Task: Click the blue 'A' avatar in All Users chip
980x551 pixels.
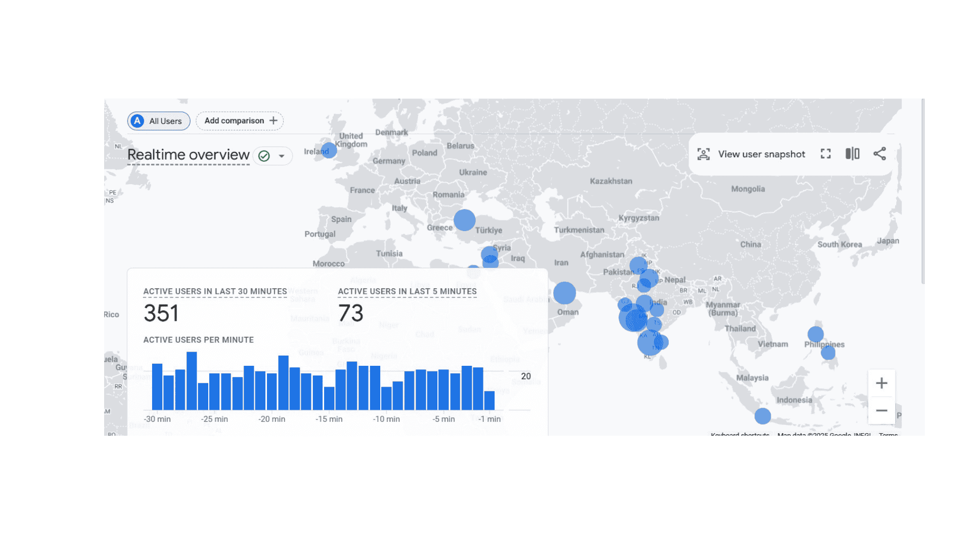Action: (137, 121)
